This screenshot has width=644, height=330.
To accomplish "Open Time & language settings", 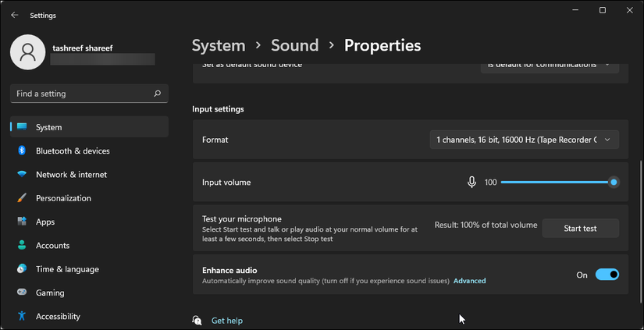I will coord(67,269).
